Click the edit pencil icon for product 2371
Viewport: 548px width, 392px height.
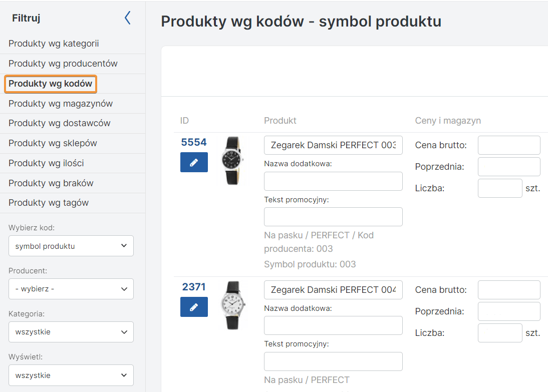(x=194, y=307)
